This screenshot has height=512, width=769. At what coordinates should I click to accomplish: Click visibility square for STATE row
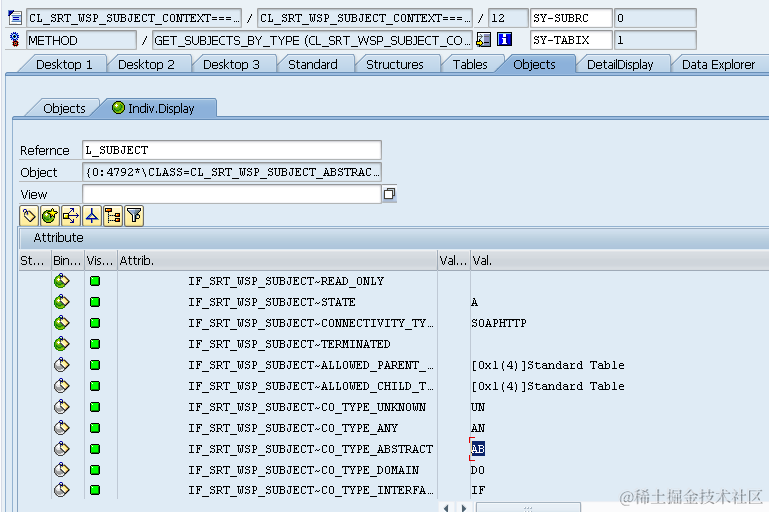pyautogui.click(x=95, y=302)
